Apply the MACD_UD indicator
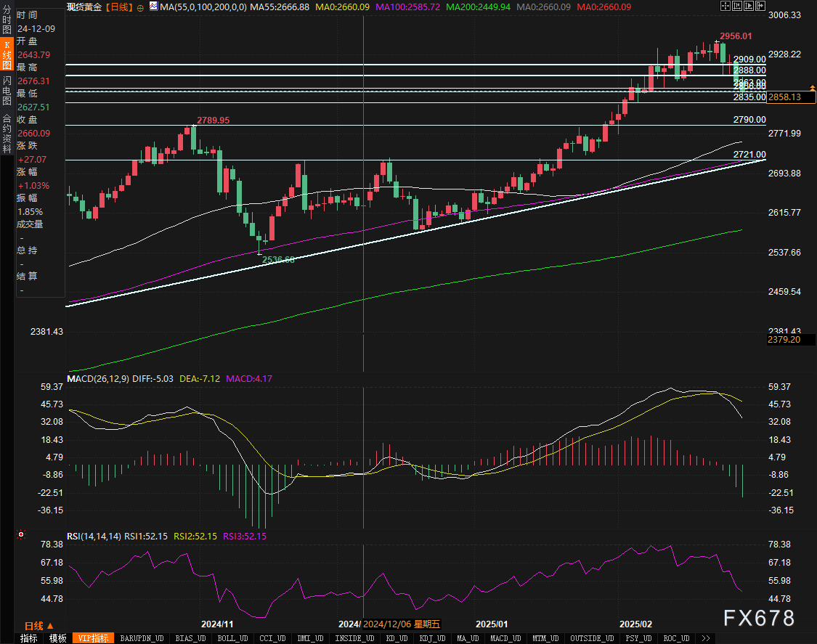Image resolution: width=817 pixels, height=644 pixels. click(504, 638)
